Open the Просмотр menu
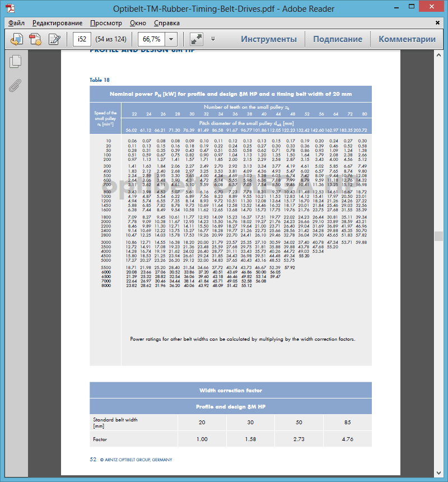448x482 pixels. (x=106, y=23)
